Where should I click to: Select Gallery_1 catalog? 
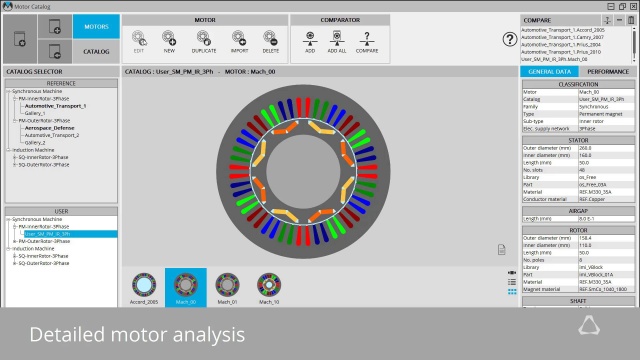point(35,113)
